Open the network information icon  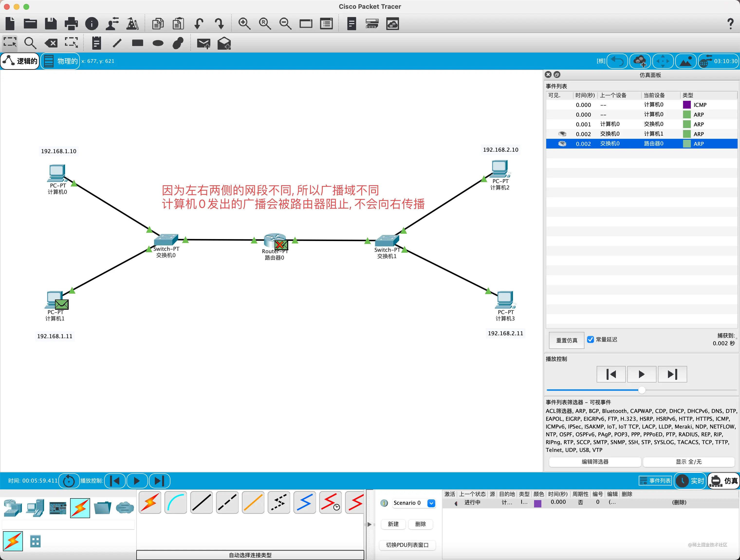pos(92,24)
